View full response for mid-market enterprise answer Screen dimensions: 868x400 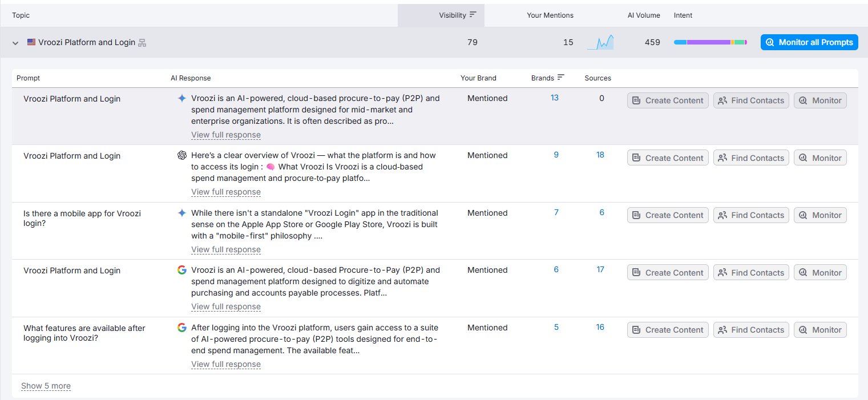226,135
